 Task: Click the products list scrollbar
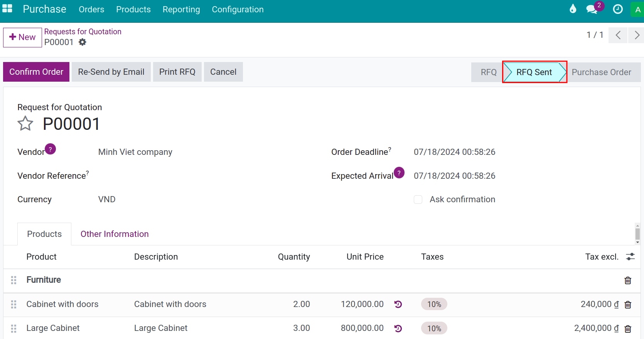click(x=637, y=234)
